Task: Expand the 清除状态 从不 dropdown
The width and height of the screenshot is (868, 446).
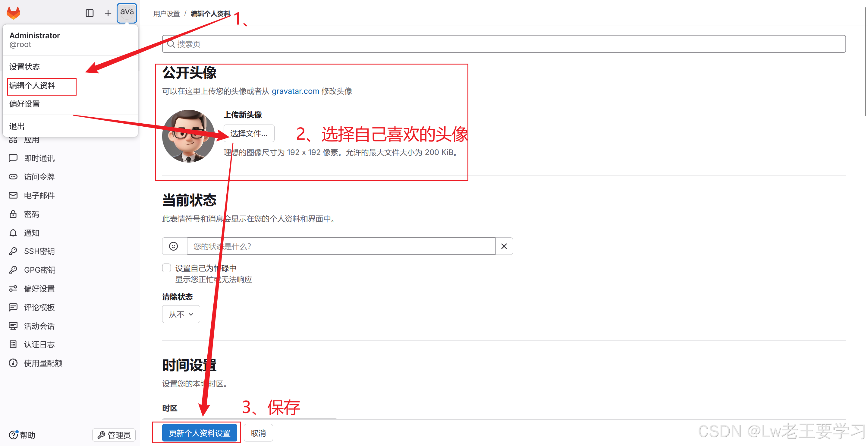Action: click(181, 314)
